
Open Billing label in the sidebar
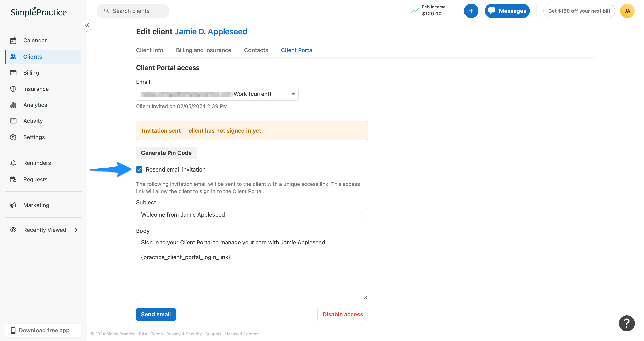(31, 73)
